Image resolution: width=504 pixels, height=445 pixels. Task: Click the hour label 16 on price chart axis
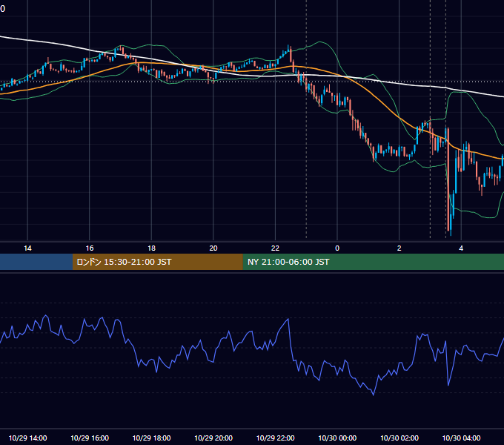coord(90,248)
